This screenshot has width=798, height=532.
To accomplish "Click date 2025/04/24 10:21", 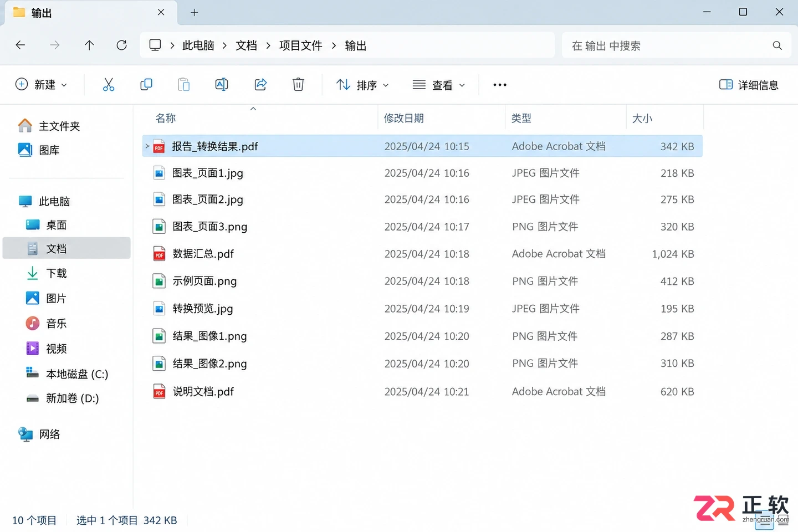I will pyautogui.click(x=427, y=392).
